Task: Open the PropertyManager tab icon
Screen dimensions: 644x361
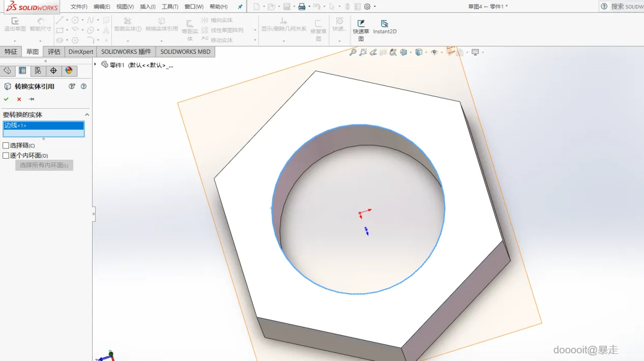Action: tap(22, 71)
